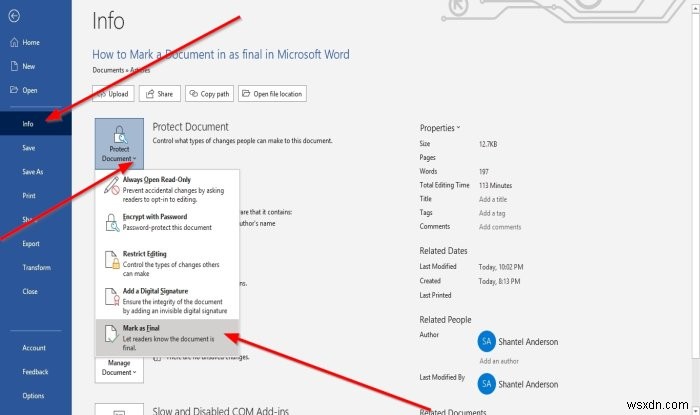Click the Mark as Final page icon
Image resolution: width=700 pixels, height=415 pixels.
tap(111, 334)
